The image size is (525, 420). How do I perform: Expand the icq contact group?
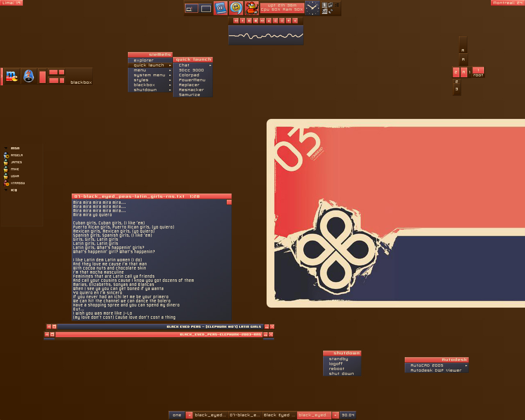[x=6, y=190]
